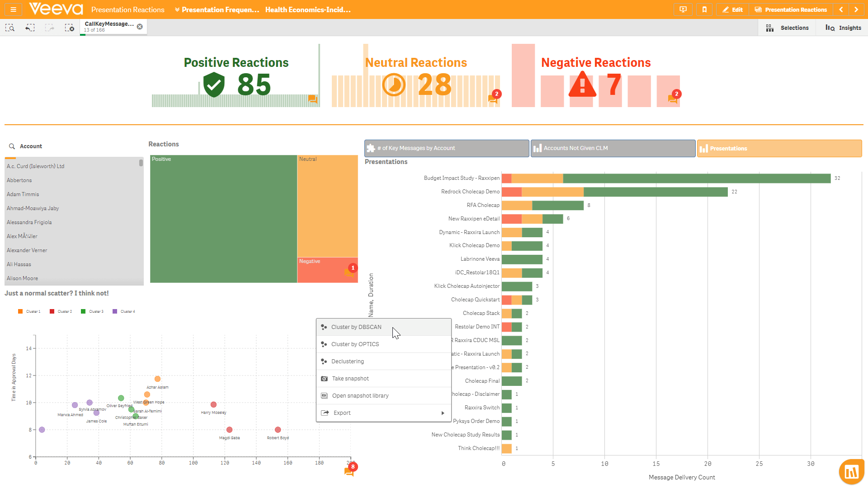Image resolution: width=868 pixels, height=488 pixels.
Task: Select the Positive treemap tile
Action: [x=224, y=219]
